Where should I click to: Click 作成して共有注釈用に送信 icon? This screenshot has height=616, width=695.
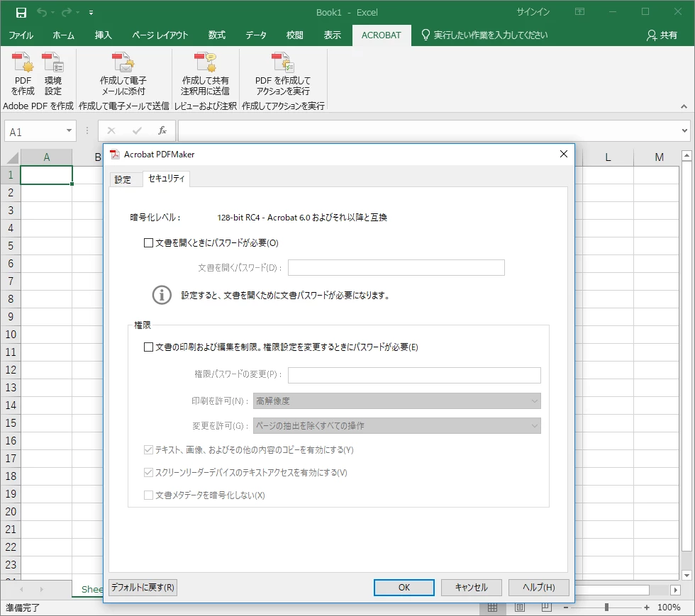[x=205, y=62]
